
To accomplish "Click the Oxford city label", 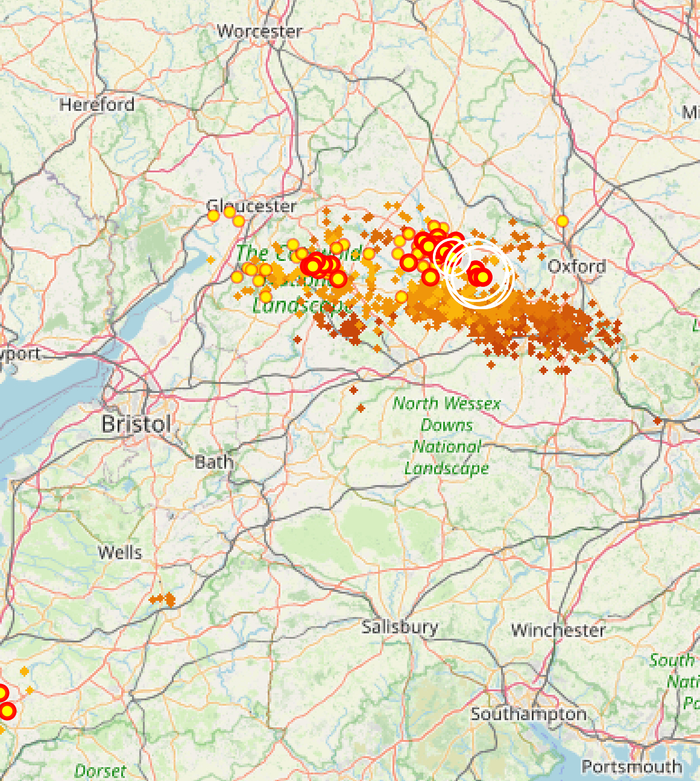I will [576, 266].
